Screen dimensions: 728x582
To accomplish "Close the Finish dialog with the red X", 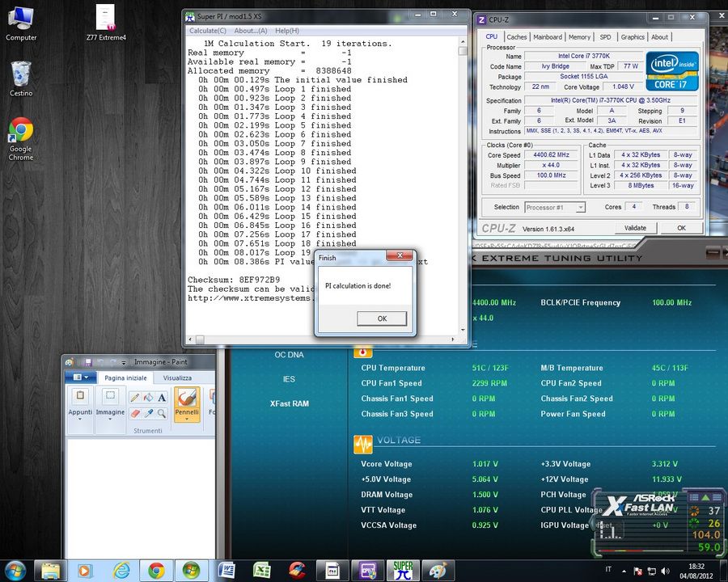I will click(x=400, y=255).
